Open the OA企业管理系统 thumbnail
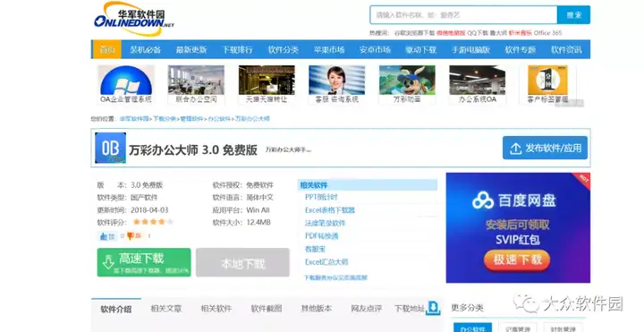Viewport: 644px width, 332px height. pos(126,85)
